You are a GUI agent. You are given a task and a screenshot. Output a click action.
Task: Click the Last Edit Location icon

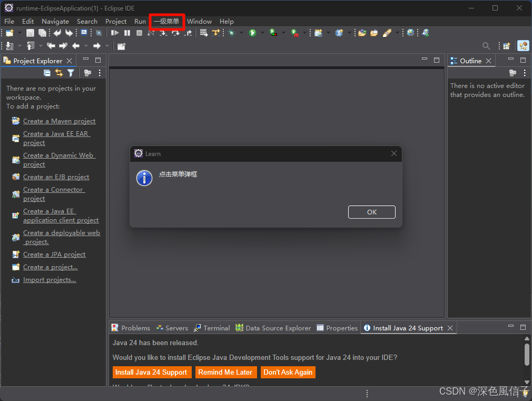[x=51, y=46]
